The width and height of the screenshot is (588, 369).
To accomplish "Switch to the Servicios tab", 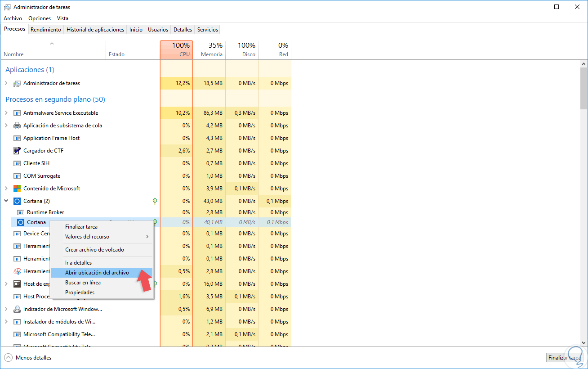I will (x=208, y=30).
